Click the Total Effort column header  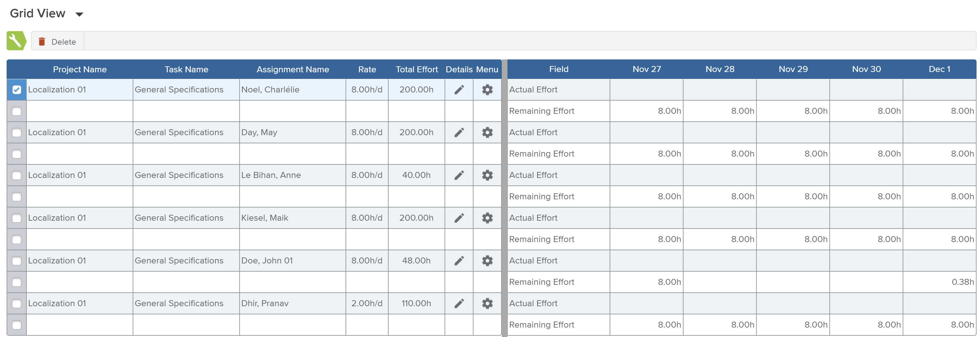coord(416,69)
